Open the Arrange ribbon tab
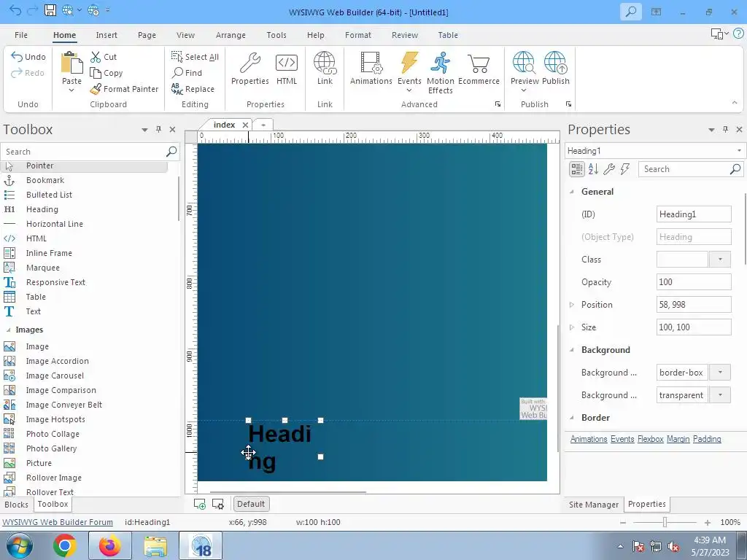Viewport: 747px width, 560px height. [231, 35]
